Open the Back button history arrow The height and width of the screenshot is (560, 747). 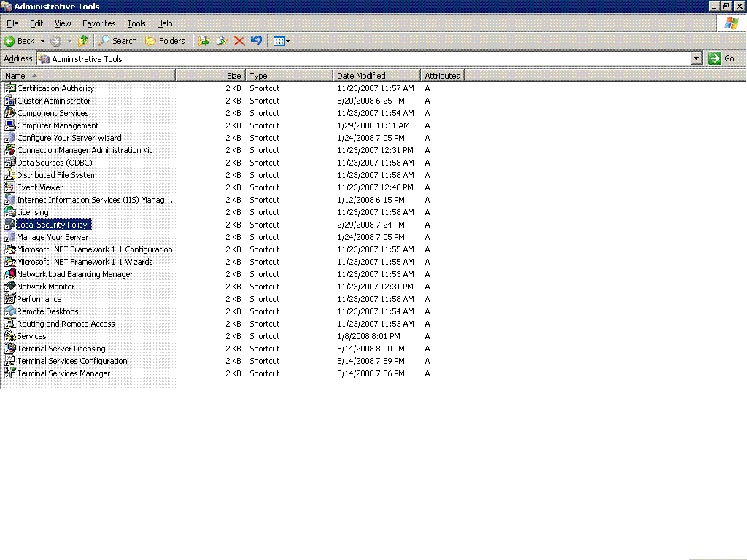42,41
